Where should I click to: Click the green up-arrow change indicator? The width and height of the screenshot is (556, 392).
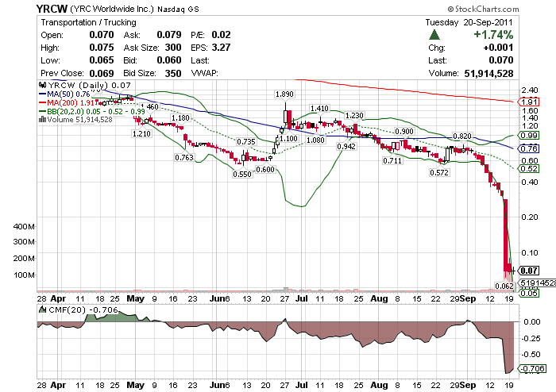(434, 35)
